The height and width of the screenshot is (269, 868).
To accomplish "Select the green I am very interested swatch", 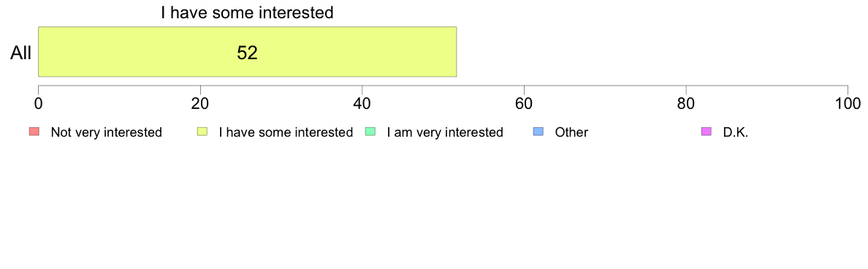I will tap(370, 132).
